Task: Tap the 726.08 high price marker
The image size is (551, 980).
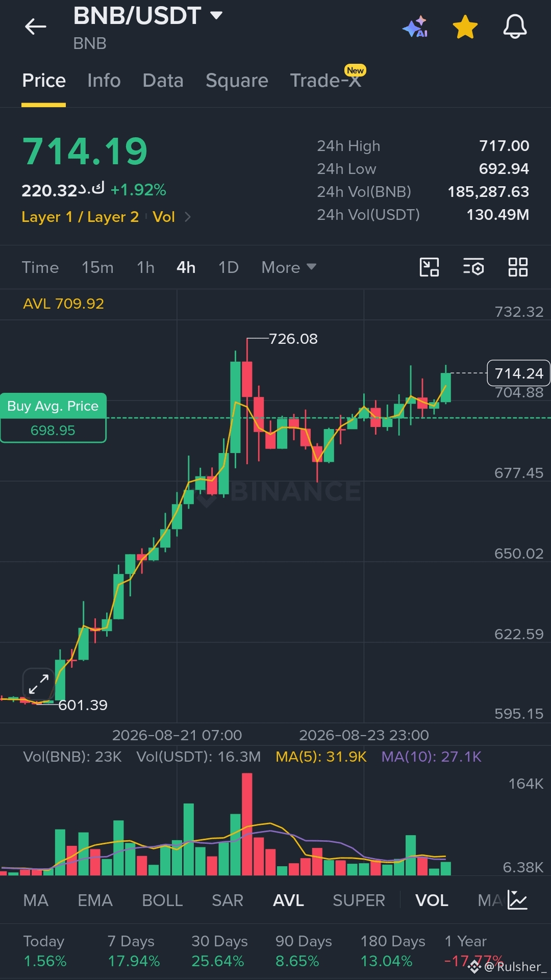Action: (293, 339)
